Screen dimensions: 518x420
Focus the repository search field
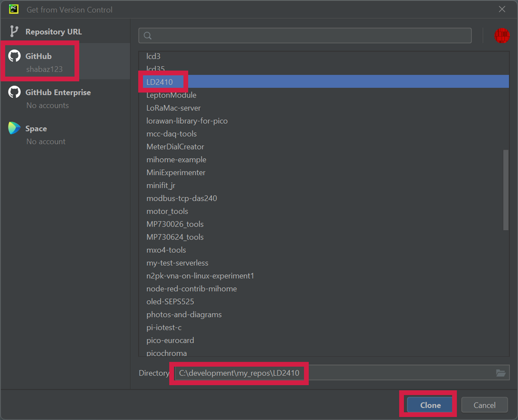tap(305, 36)
